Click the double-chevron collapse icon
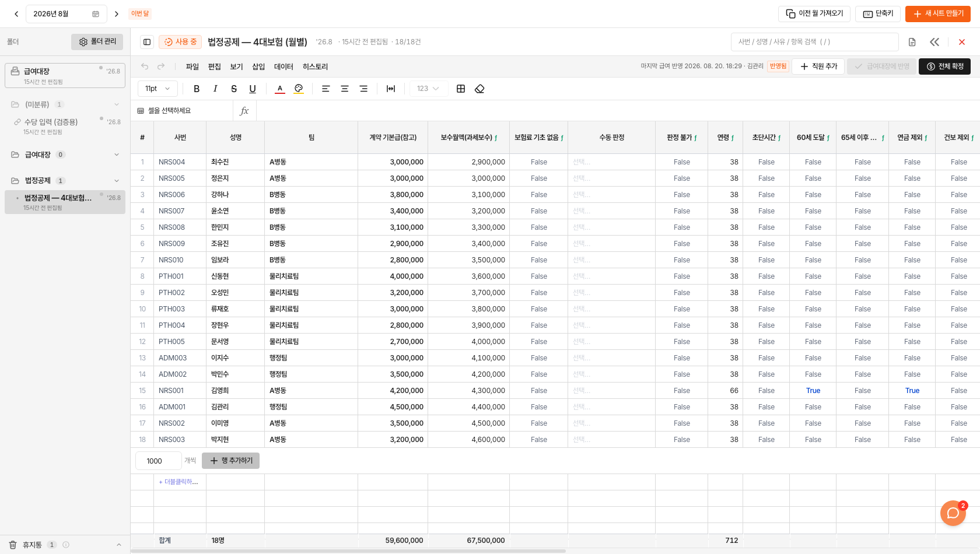 click(x=935, y=42)
